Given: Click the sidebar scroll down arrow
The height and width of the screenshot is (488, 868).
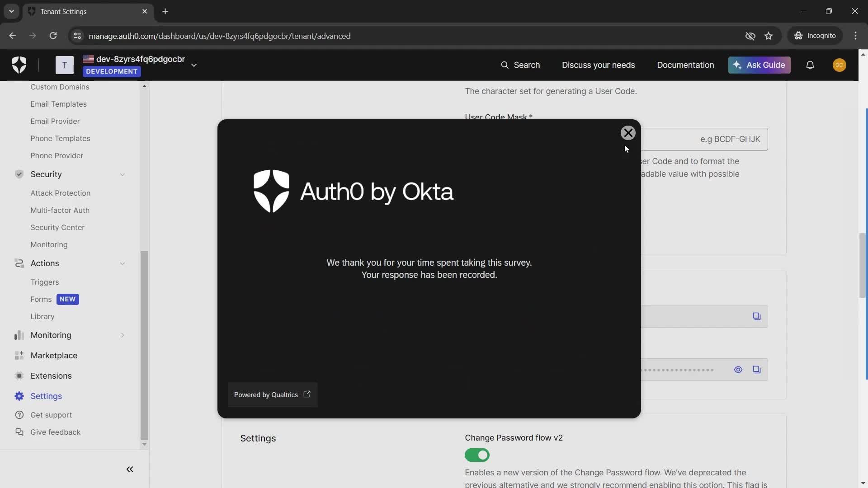Looking at the screenshot, I should coord(144,444).
